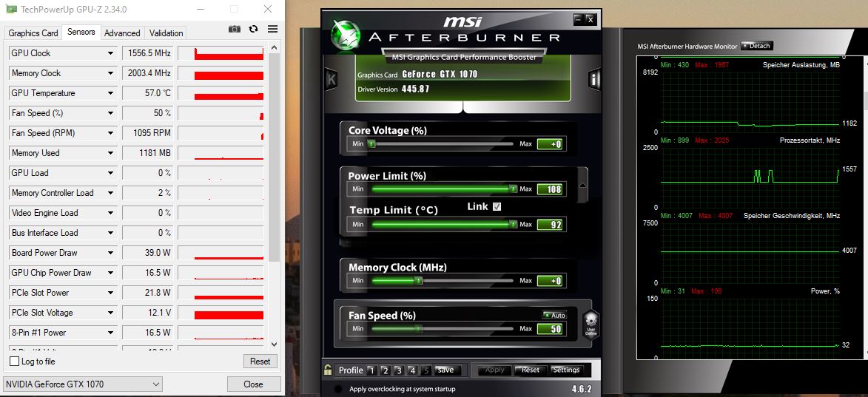Select Afterburner profile slot 5
868x397 pixels.
click(x=425, y=370)
